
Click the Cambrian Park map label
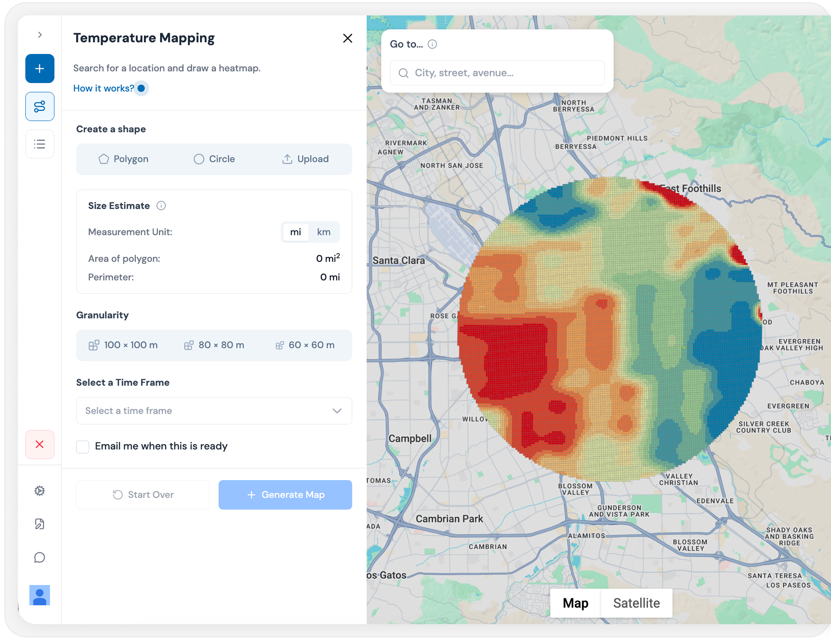(x=449, y=519)
